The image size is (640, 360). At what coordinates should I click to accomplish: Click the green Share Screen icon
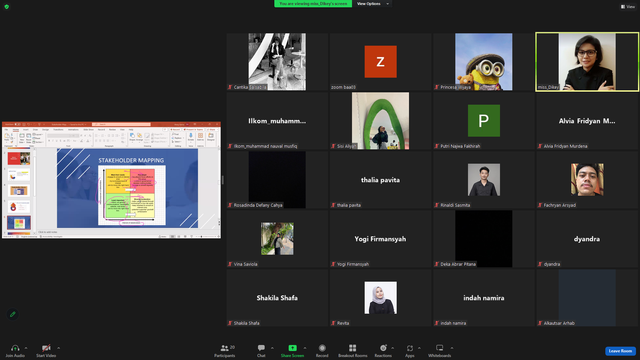pos(293,348)
